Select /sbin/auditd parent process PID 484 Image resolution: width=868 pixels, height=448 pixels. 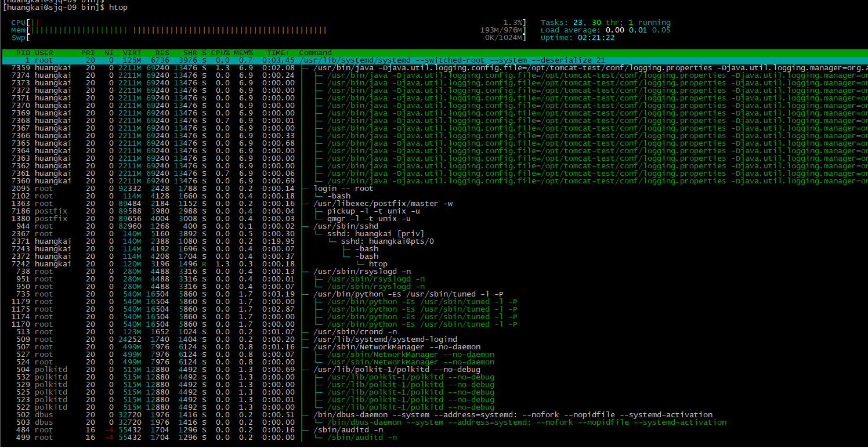click(434, 430)
